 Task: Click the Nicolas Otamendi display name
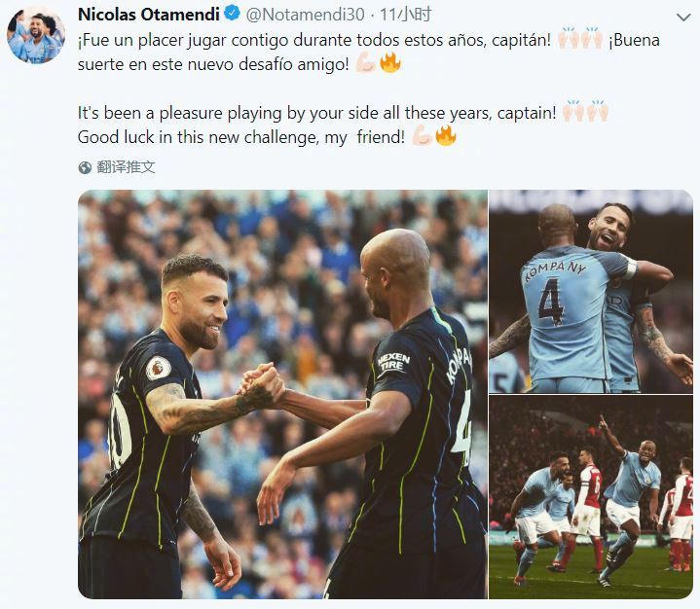(x=149, y=15)
